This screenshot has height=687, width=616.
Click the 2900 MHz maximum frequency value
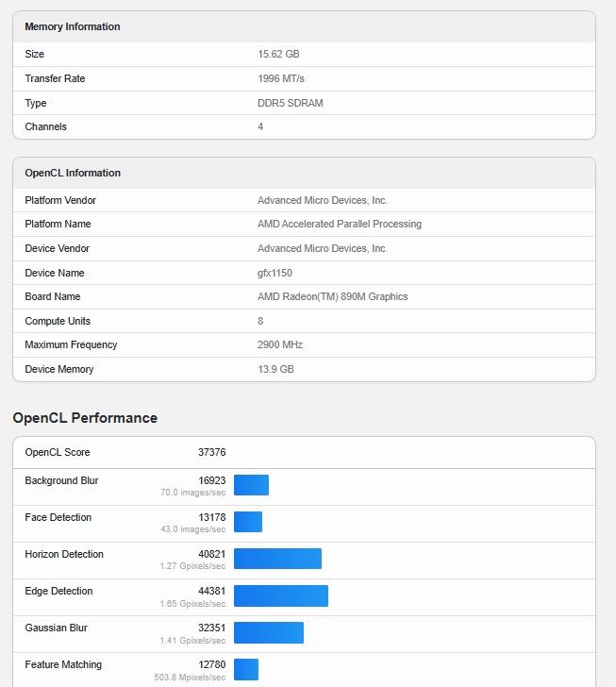click(x=281, y=344)
